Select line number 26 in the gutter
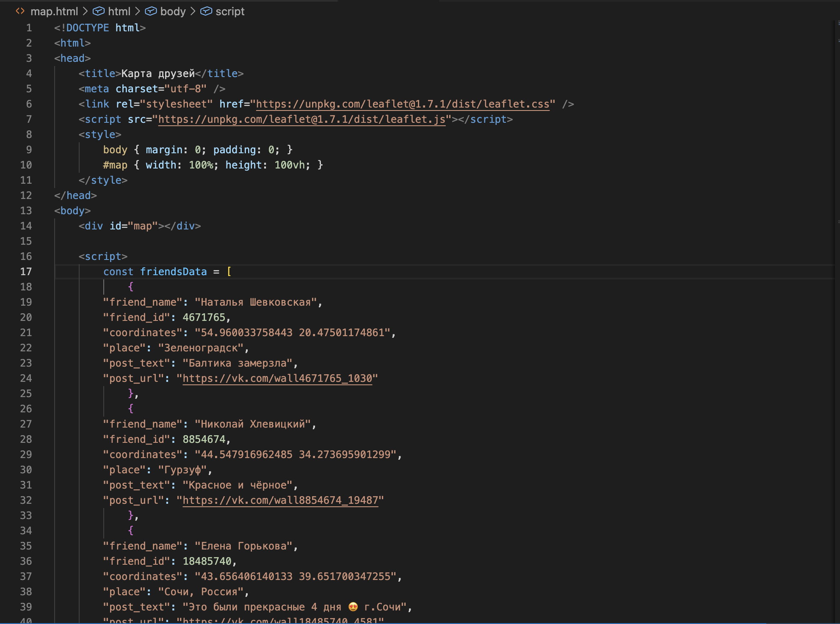The height and width of the screenshot is (624, 840). tap(26, 409)
